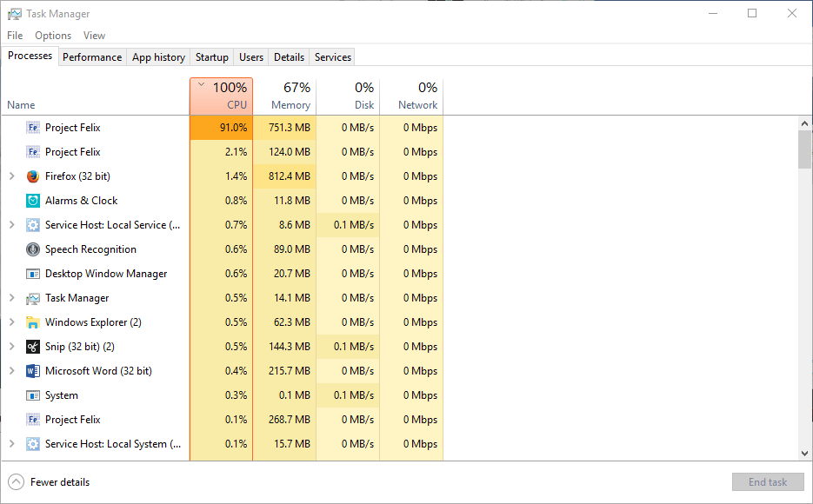This screenshot has height=504, width=813.
Task: Switch to the Performance tab
Action: click(x=92, y=57)
